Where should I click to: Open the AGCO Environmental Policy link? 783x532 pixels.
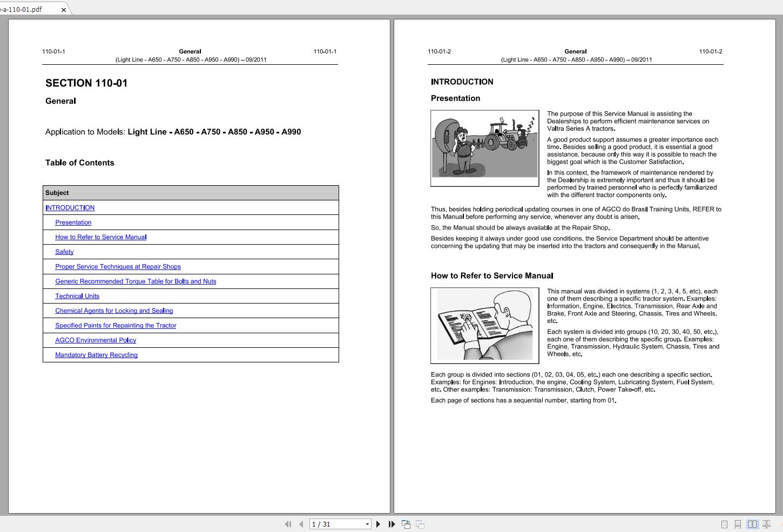coord(96,340)
